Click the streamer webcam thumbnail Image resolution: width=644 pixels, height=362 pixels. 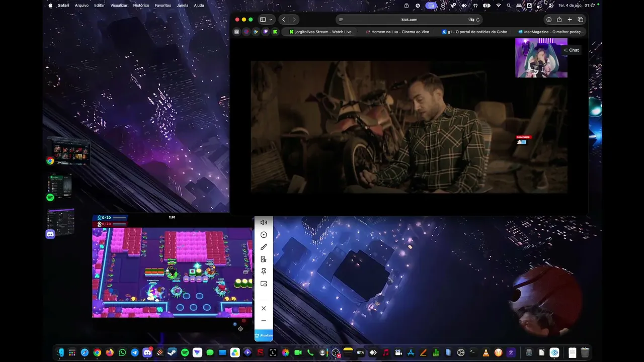click(541, 58)
